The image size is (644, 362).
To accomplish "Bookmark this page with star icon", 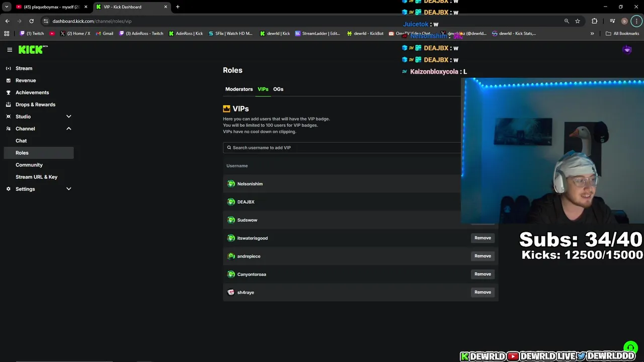I will click(x=578, y=21).
